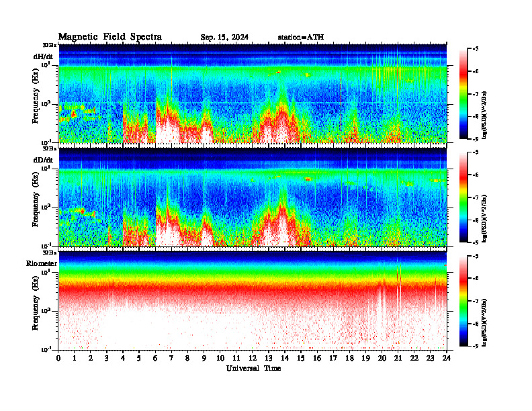Image resolution: width=532 pixels, height=411 pixels.
Task: Click the hour "10" tick label
Action: point(220,358)
